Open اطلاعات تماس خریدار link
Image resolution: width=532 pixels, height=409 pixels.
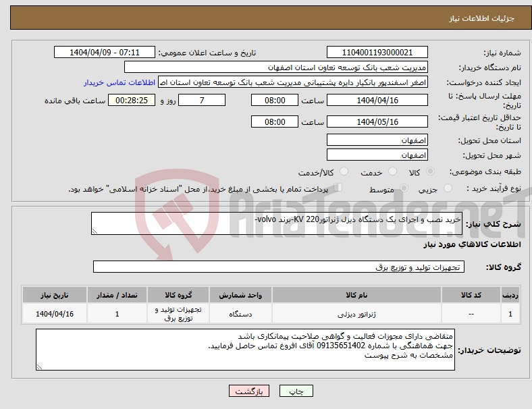pos(119,82)
